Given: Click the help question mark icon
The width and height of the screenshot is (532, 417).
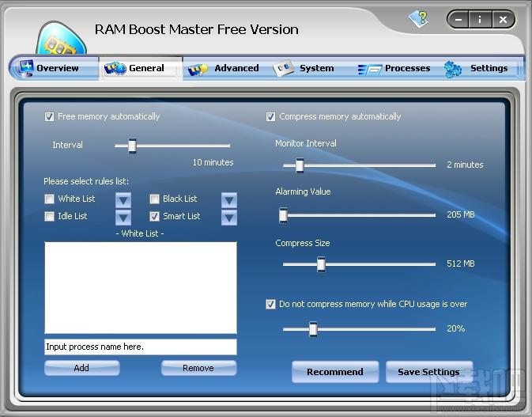Looking at the screenshot, I should coord(418,19).
